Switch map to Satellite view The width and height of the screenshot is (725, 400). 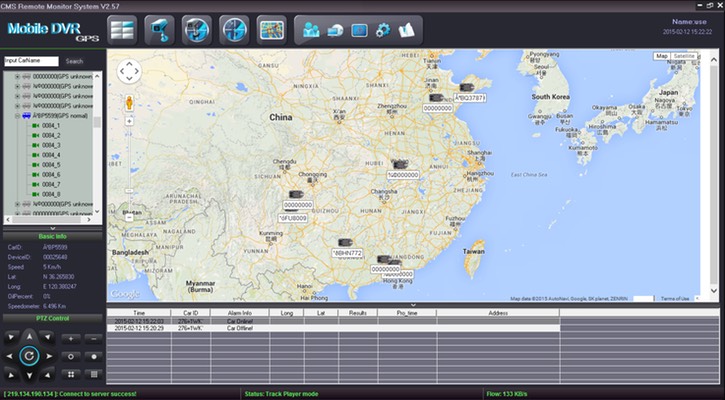[x=684, y=56]
